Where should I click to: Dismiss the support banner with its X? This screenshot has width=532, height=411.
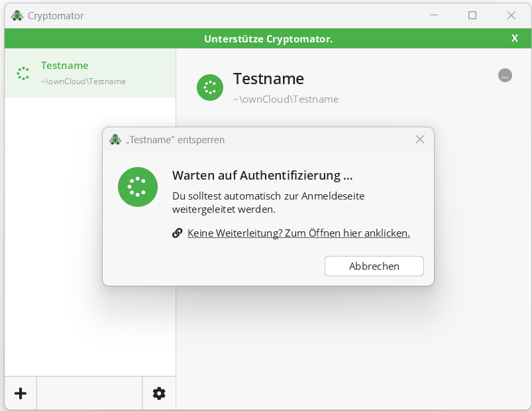tap(515, 38)
